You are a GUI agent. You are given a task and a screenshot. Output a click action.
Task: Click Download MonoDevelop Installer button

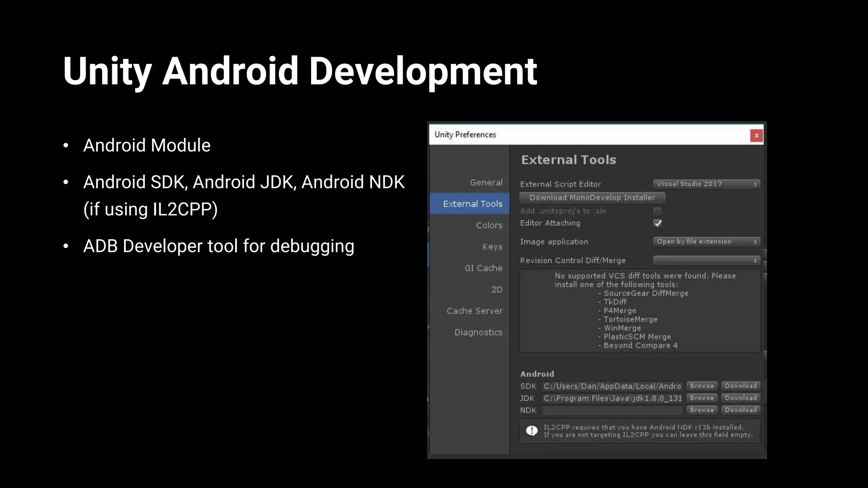(x=592, y=197)
